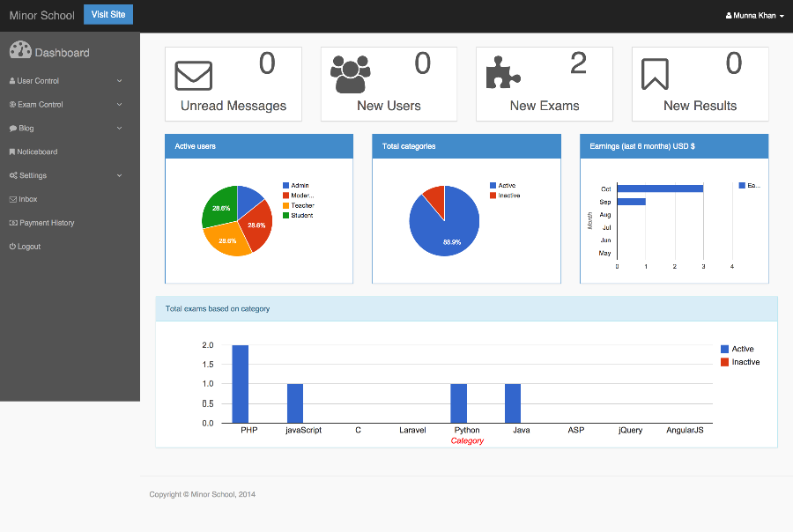This screenshot has width=793, height=532.
Task: Open the Munna Khan user dropdown
Action: (753, 15)
